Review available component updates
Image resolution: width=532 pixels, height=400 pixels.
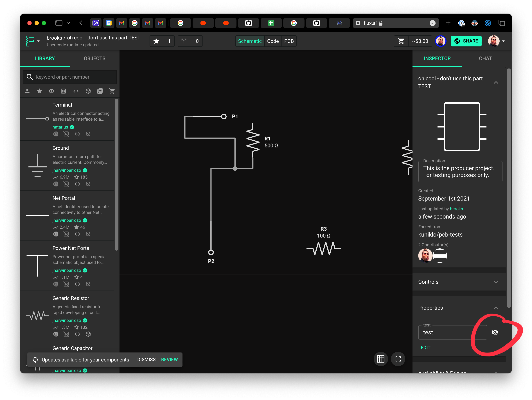[169, 359]
